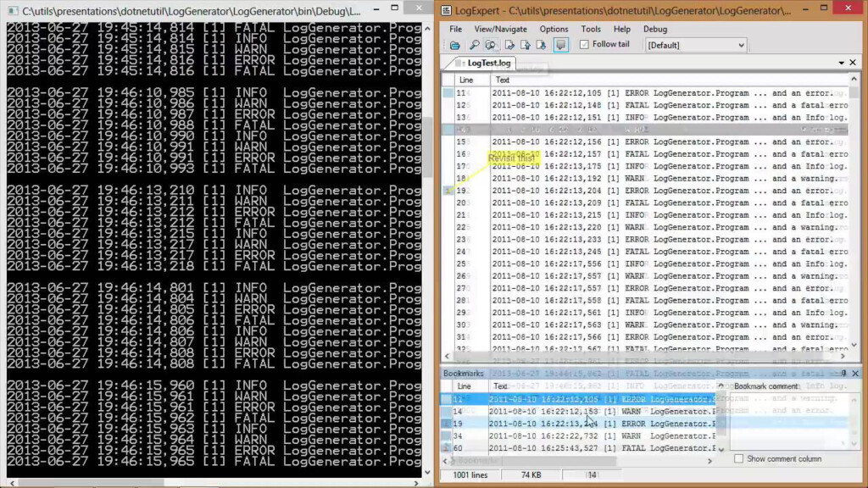868x488 pixels.
Task: Click the LogExpert application icon in title bar
Action: (x=446, y=10)
